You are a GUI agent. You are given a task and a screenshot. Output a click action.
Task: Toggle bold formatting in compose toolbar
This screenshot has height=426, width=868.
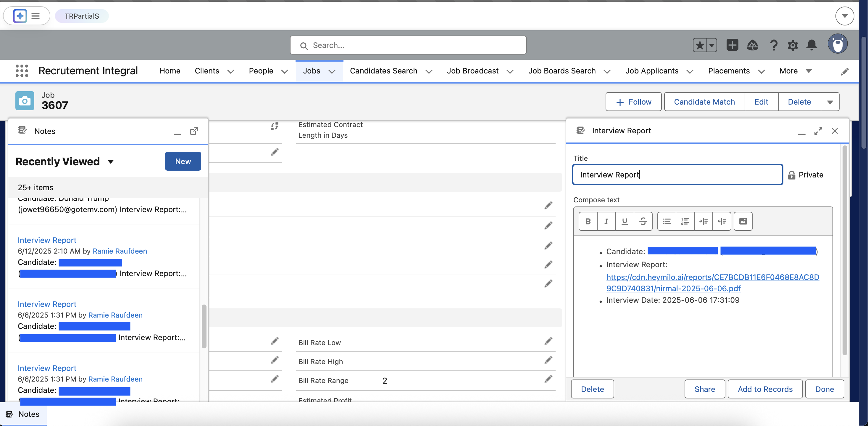pos(588,221)
